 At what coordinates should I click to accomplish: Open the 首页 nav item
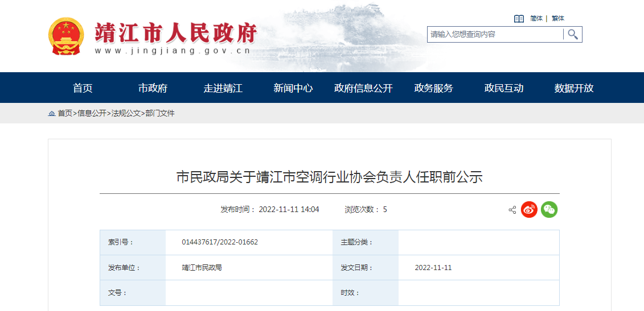click(x=83, y=88)
